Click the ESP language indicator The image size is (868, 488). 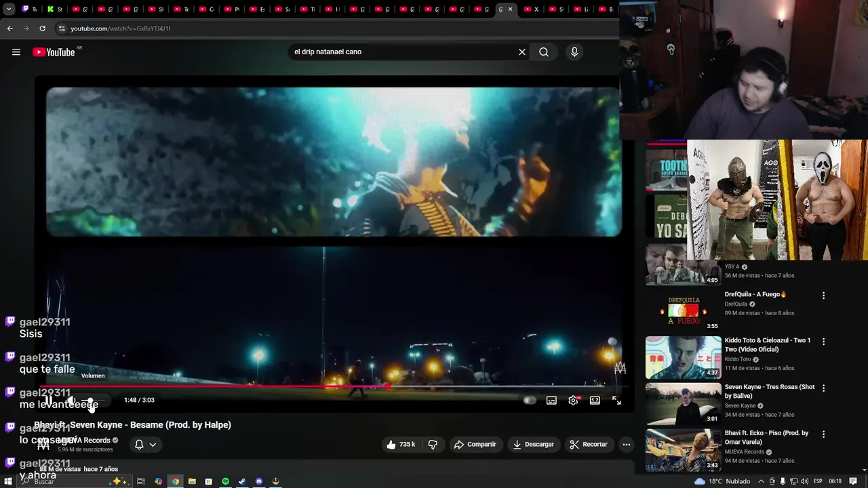pos(818,481)
